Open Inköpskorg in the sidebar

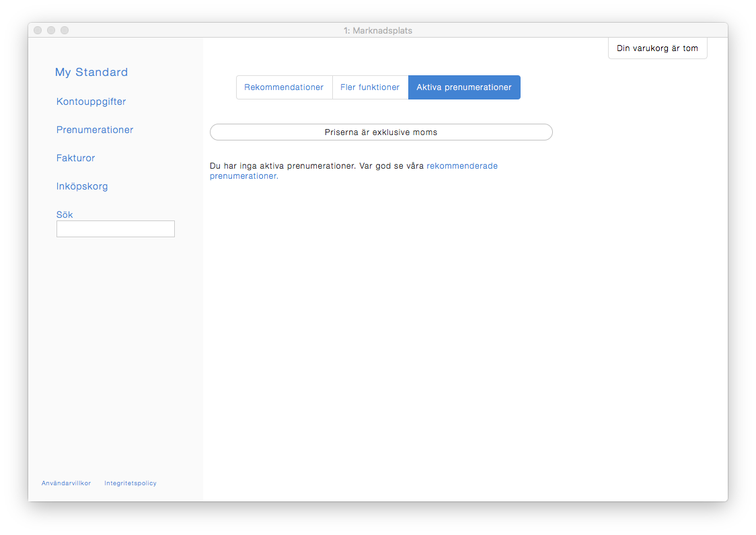pos(82,187)
